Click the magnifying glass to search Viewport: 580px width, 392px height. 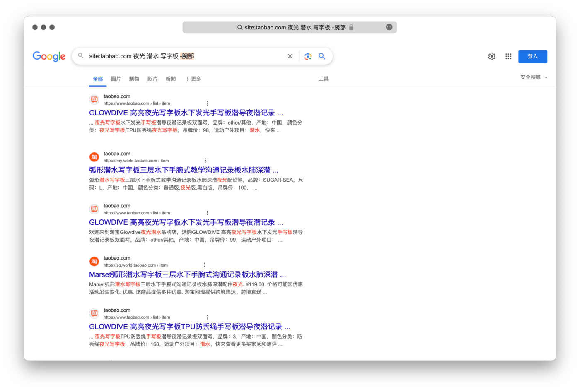[322, 56]
